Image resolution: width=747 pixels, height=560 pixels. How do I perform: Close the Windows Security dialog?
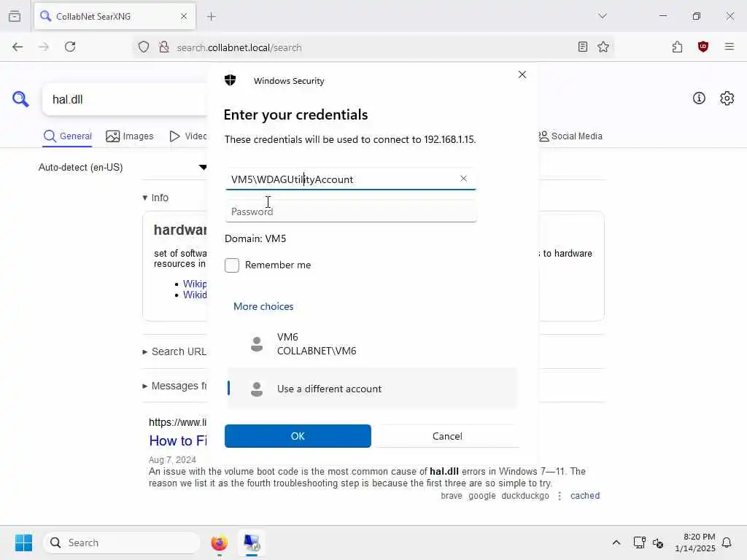(522, 74)
